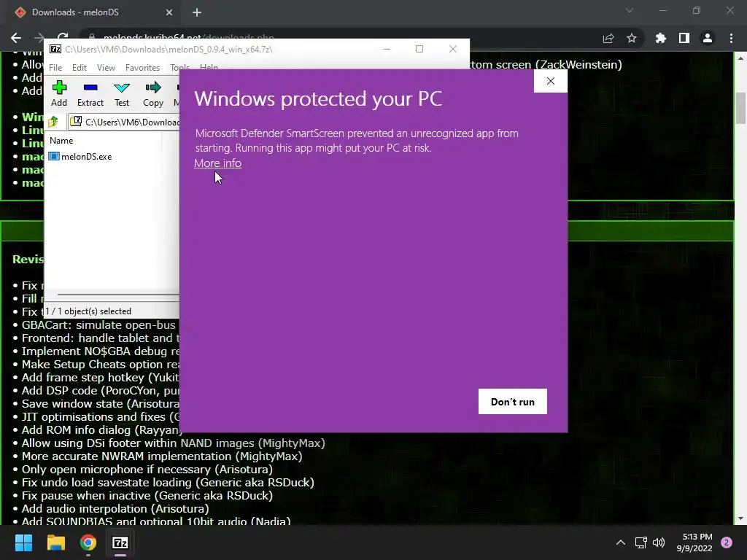The image size is (747, 560).
Task: Open the clock and date panel
Action: point(694,542)
